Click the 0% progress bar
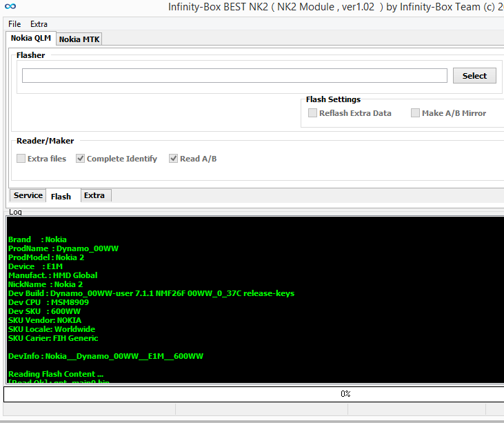The image size is (504, 423). point(254,394)
